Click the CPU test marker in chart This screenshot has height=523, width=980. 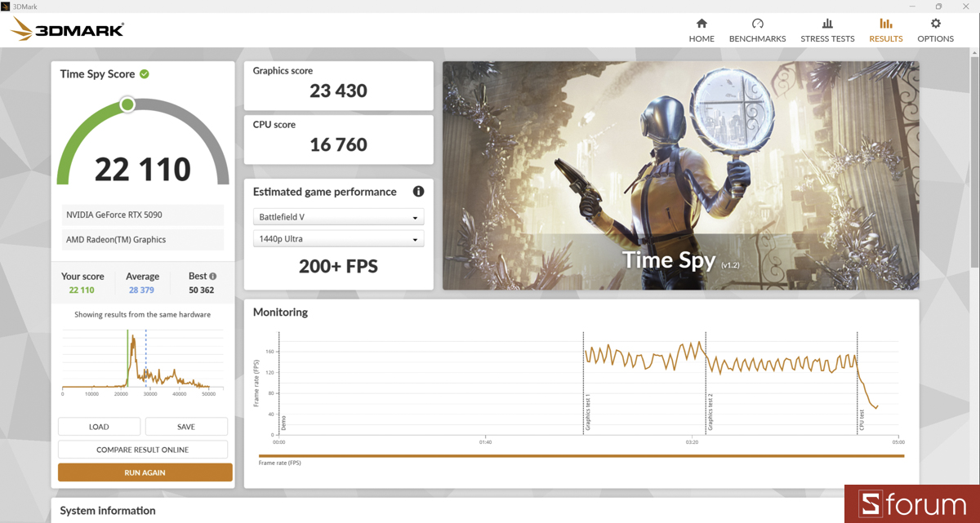[862, 419]
